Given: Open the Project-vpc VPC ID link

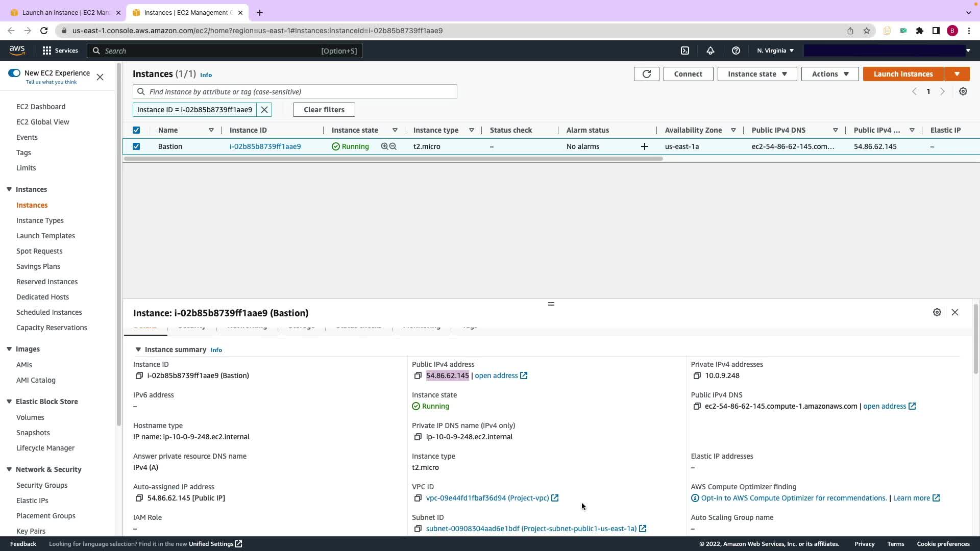Looking at the screenshot, I should pos(487,498).
